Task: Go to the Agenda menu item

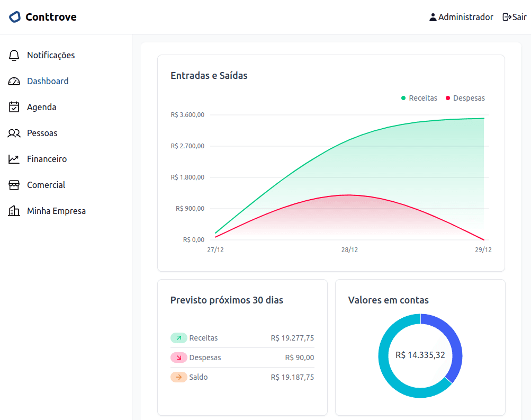Action: [x=41, y=107]
